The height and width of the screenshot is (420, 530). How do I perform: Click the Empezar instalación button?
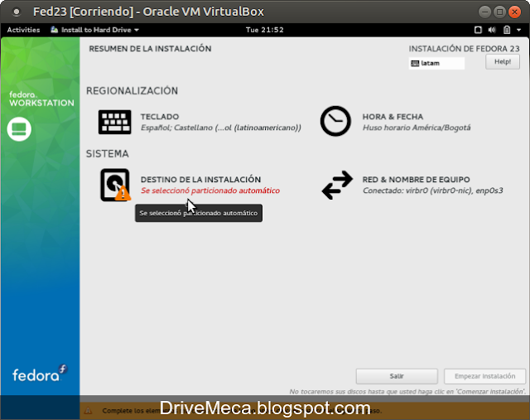484,376
